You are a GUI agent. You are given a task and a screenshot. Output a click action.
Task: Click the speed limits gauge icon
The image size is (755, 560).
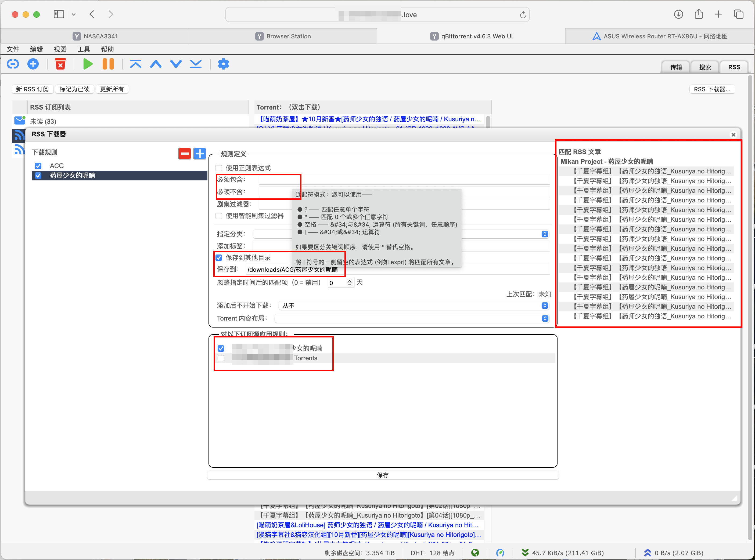tap(500, 552)
